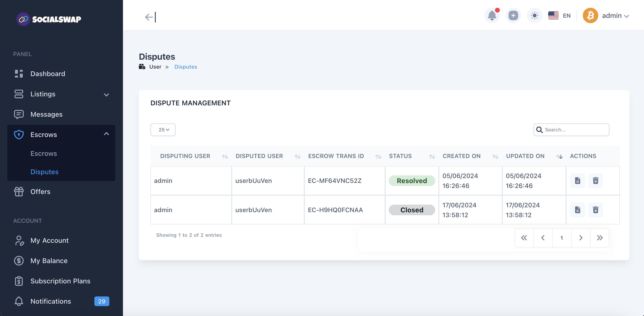The height and width of the screenshot is (316, 644).
Task: View details of the Resolved dispute
Action: 577,180
